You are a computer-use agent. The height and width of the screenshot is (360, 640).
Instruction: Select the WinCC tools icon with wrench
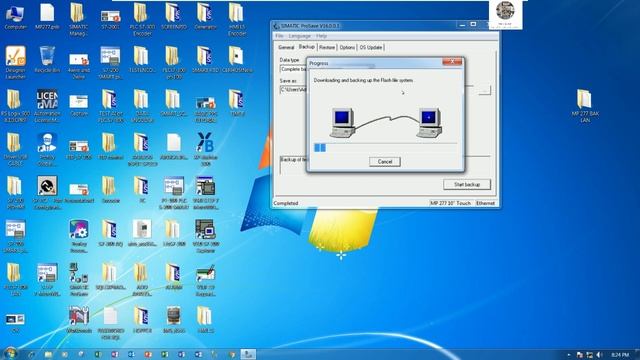click(78, 320)
